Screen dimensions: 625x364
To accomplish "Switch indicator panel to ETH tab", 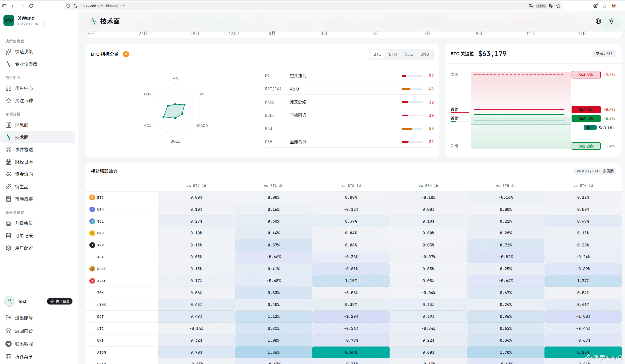I will point(393,54).
